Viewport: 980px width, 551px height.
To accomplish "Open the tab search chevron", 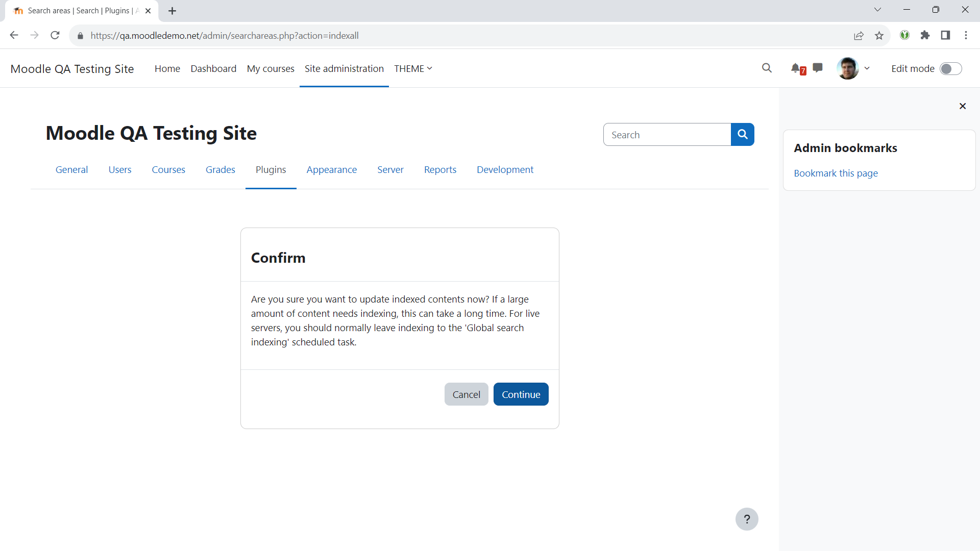I will click(877, 10).
